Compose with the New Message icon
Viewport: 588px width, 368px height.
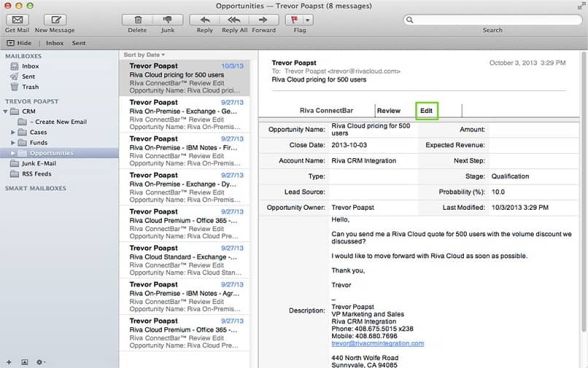(x=55, y=20)
